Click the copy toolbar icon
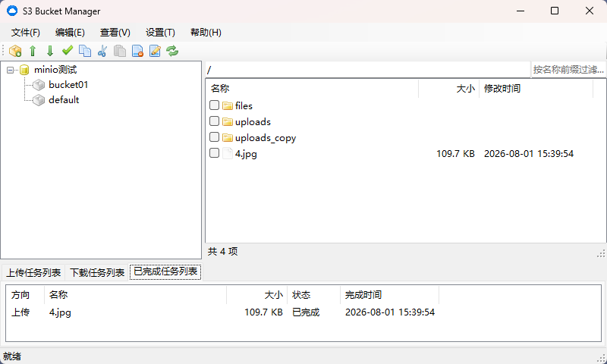 click(x=85, y=51)
